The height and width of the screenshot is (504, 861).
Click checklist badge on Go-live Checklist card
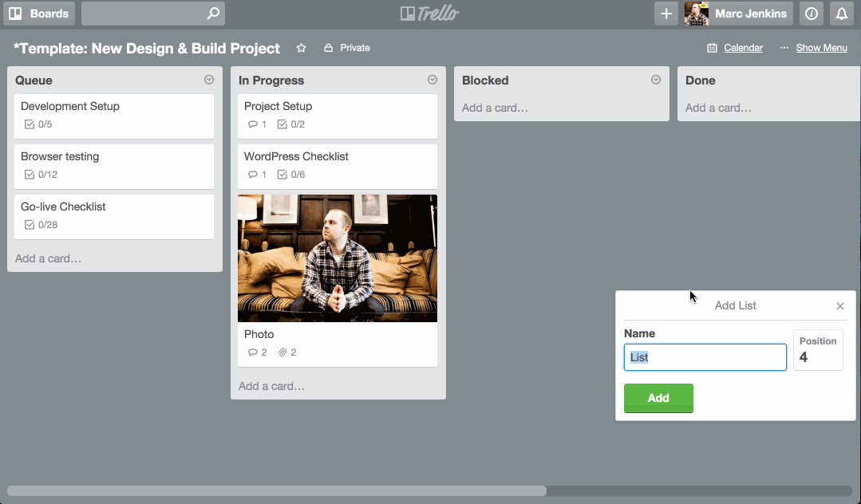click(x=41, y=225)
